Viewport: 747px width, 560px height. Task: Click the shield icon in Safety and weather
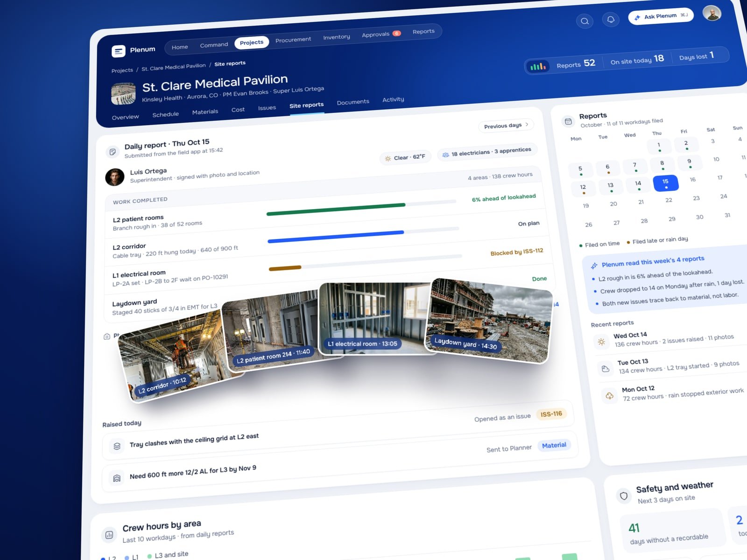(624, 496)
